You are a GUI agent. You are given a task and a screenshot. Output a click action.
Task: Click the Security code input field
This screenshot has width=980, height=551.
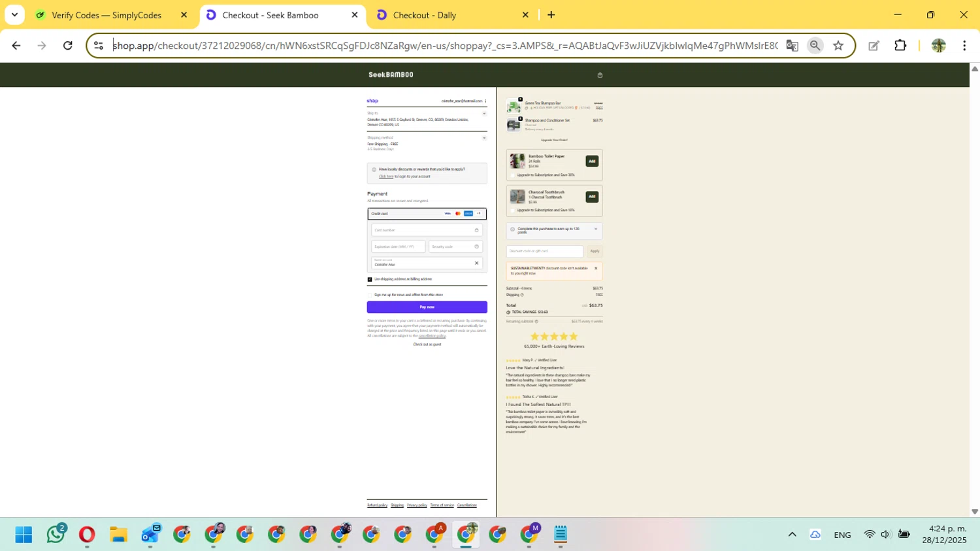click(x=455, y=246)
